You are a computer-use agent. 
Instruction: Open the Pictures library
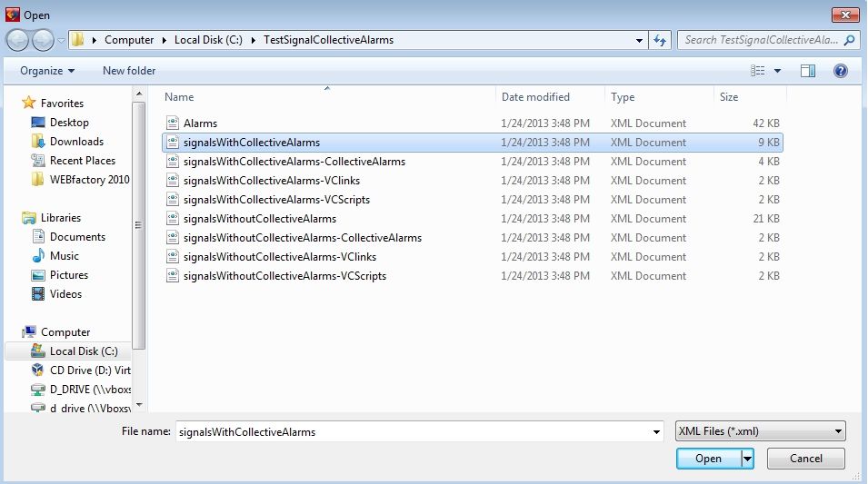69,275
